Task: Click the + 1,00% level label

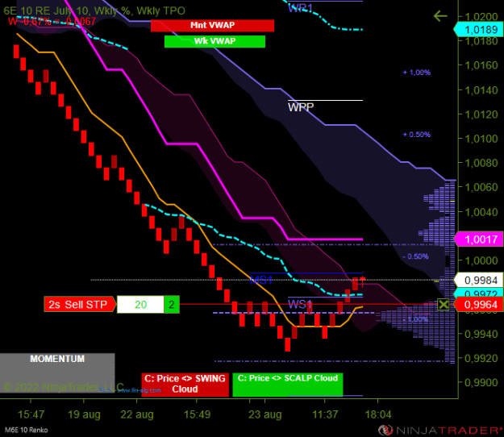Action: click(417, 73)
